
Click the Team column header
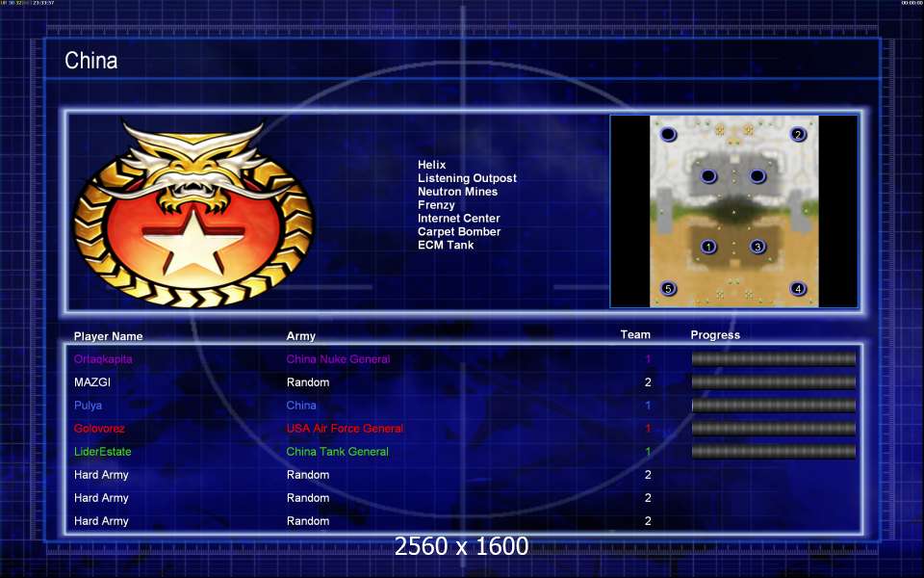click(635, 334)
